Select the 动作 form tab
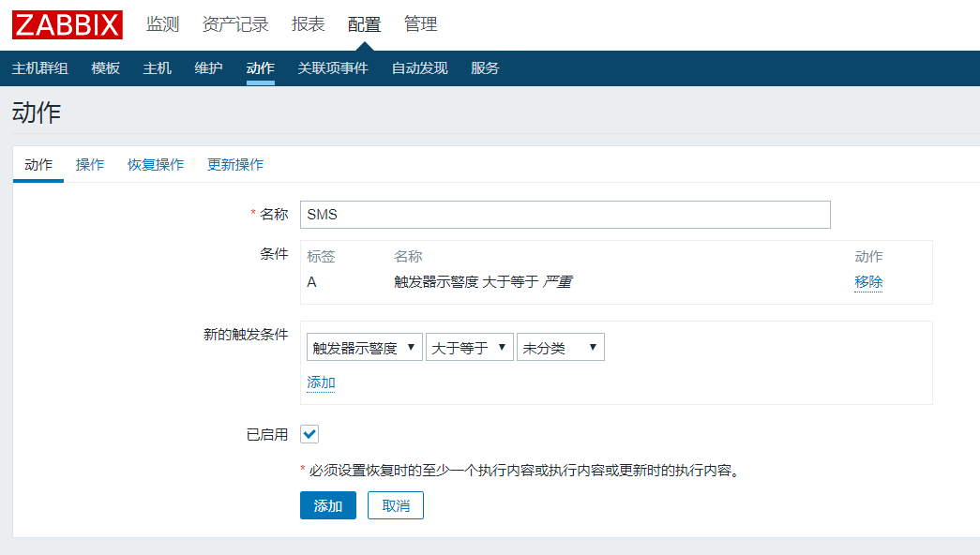Image resolution: width=980 pixels, height=555 pixels. click(38, 164)
